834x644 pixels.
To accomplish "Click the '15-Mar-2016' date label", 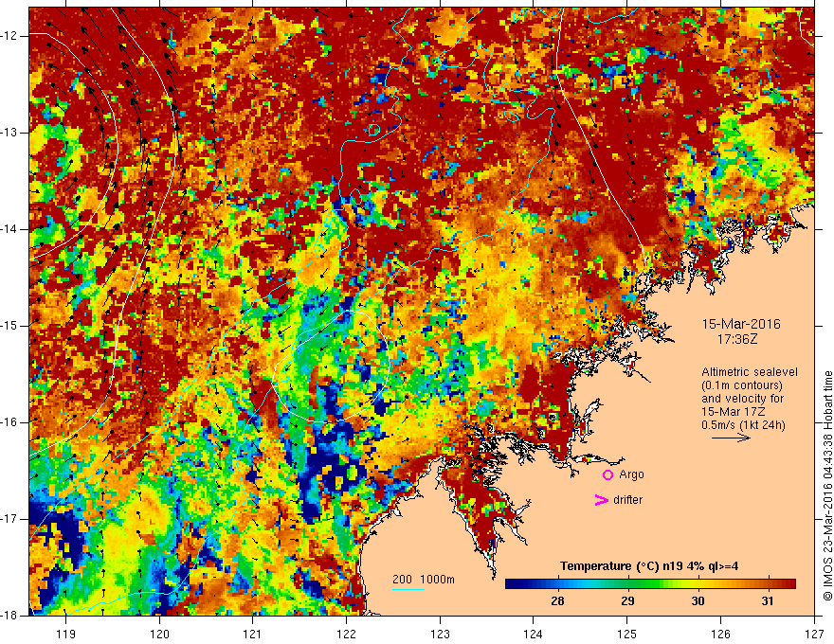I will point(741,324).
